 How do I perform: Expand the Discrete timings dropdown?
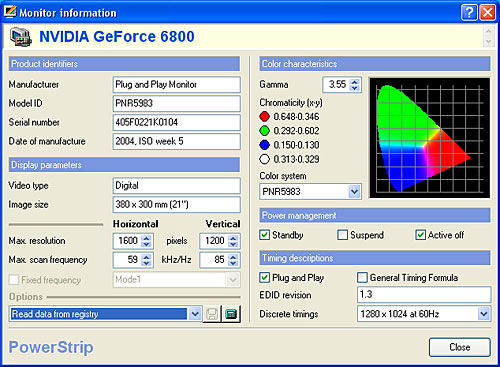[483, 314]
